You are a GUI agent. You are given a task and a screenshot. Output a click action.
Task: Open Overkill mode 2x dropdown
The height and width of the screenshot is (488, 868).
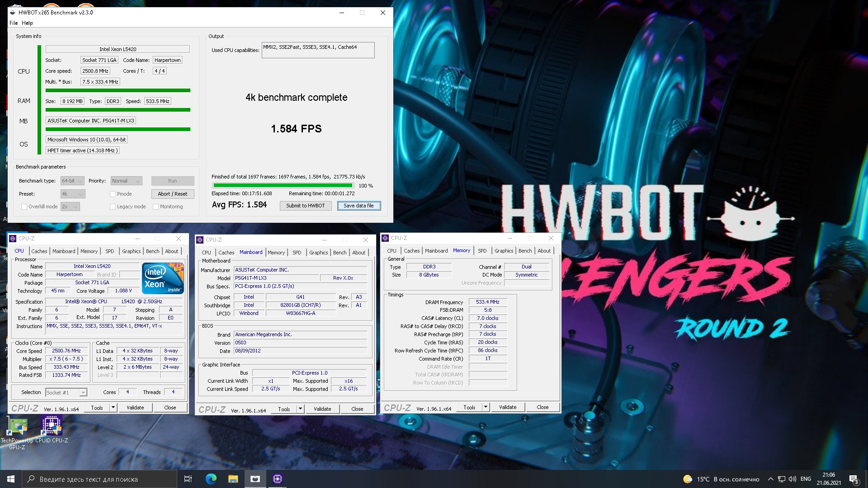click(x=70, y=206)
